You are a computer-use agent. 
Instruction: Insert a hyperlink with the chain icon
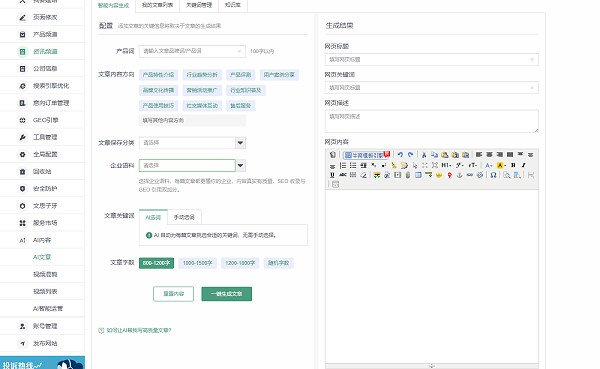point(470,175)
